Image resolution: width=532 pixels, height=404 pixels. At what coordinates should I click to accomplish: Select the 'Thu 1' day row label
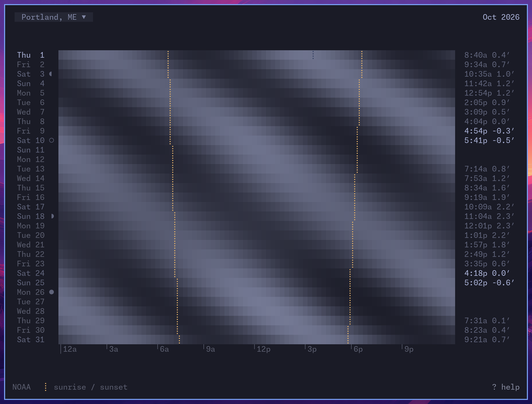pyautogui.click(x=31, y=55)
